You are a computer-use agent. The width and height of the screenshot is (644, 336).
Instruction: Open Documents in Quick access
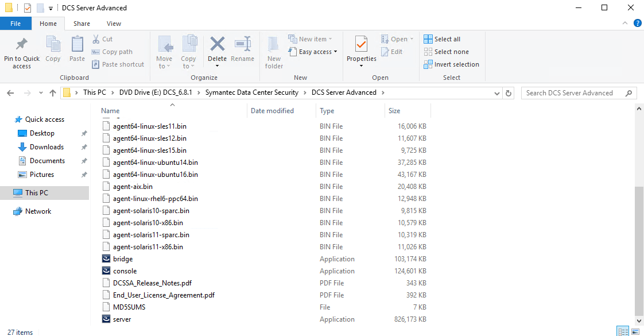47,161
